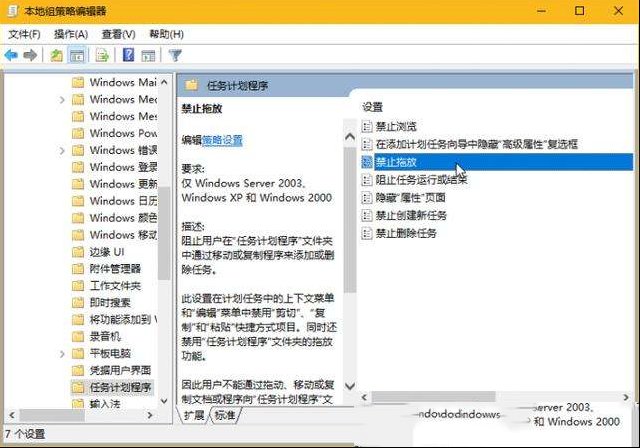This screenshot has height=448, width=640.
Task: Click the policy icon beside 禁止删除任务
Action: [x=367, y=233]
